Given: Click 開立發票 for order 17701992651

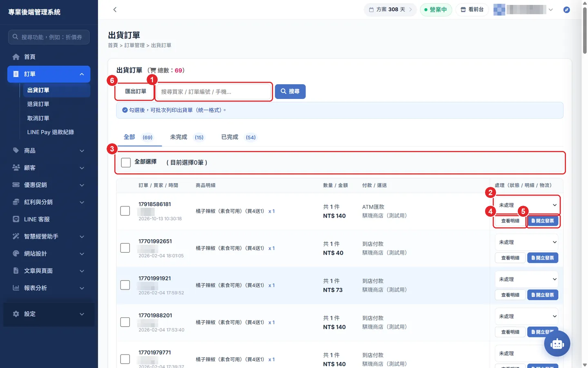Looking at the screenshot, I should [543, 258].
